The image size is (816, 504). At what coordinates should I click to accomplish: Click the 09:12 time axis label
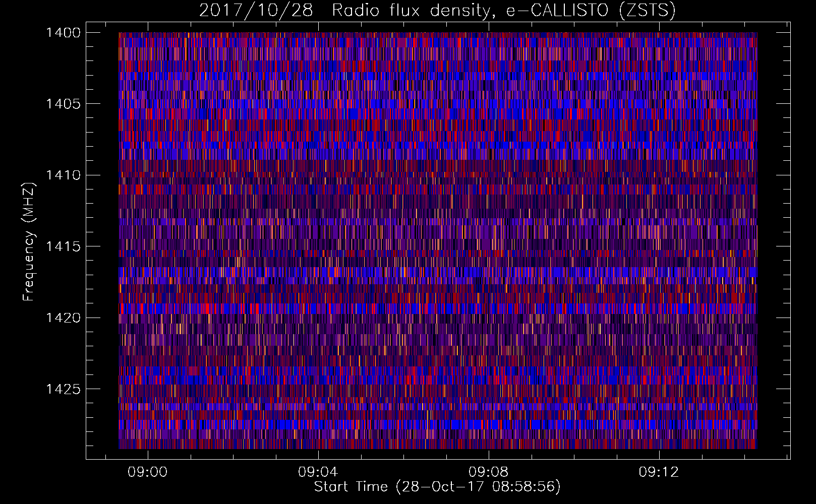click(659, 472)
